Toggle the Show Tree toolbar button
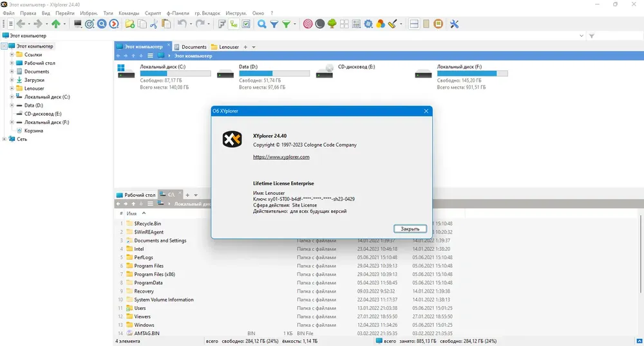 [x=234, y=24]
